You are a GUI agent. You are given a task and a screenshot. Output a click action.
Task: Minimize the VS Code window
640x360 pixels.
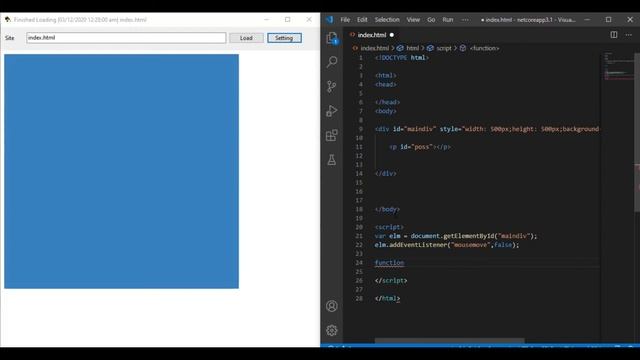(587, 20)
